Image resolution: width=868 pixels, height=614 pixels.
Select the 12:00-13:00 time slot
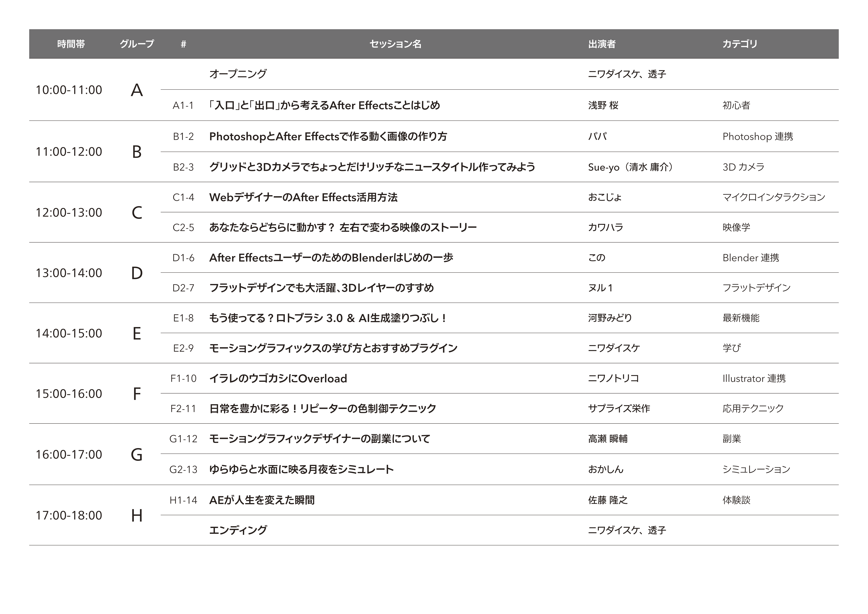(69, 213)
